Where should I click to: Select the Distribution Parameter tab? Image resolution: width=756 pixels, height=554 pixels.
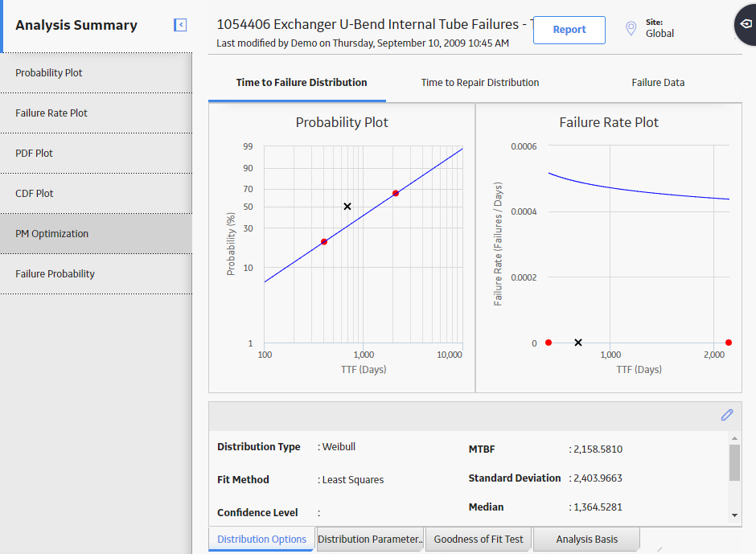[370, 539]
